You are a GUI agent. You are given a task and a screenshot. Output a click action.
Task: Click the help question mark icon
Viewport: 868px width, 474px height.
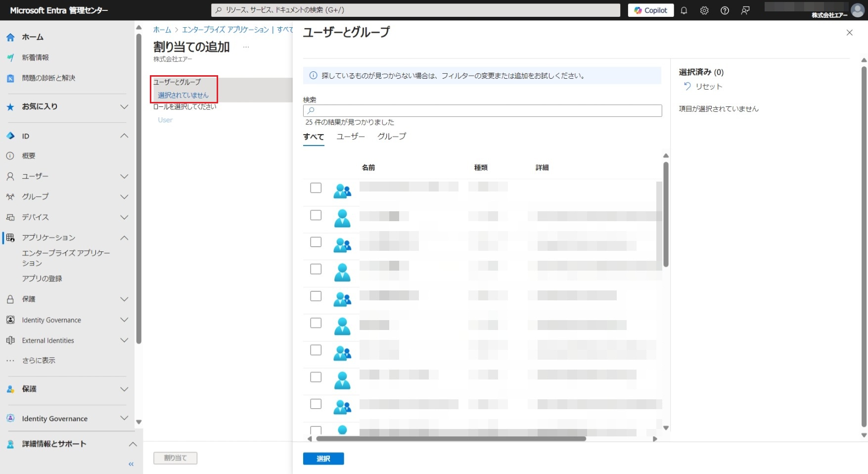pos(725,10)
